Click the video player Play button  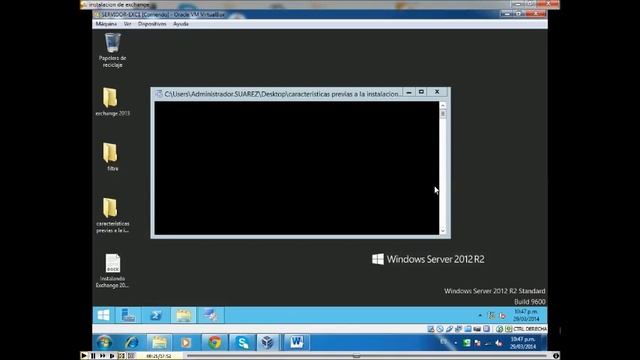tap(84, 356)
